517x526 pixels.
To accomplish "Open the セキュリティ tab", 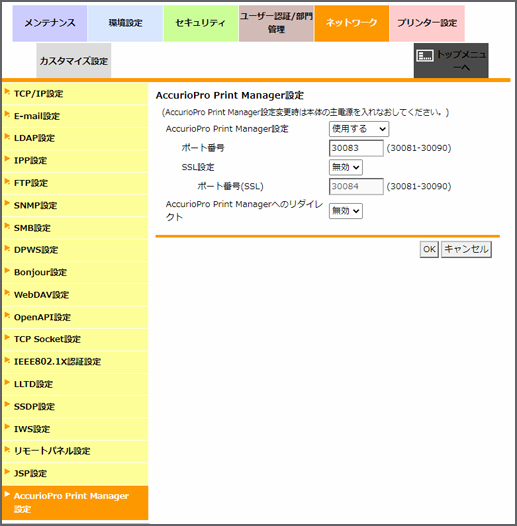I will tap(201, 23).
